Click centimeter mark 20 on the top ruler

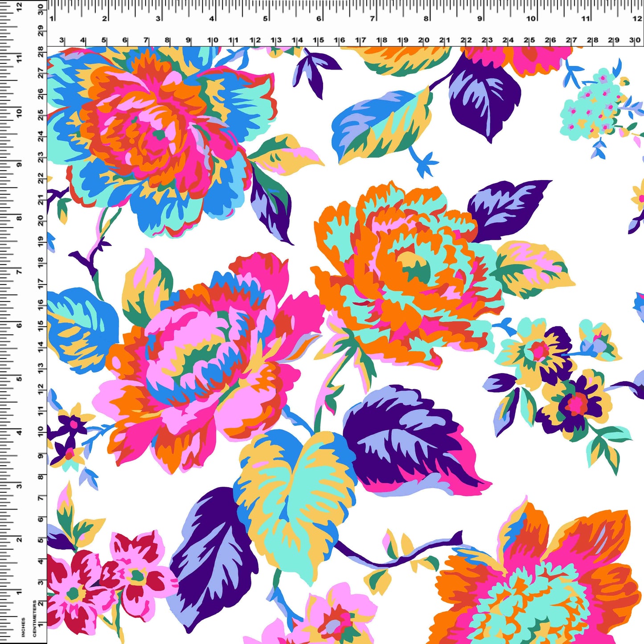tap(424, 40)
